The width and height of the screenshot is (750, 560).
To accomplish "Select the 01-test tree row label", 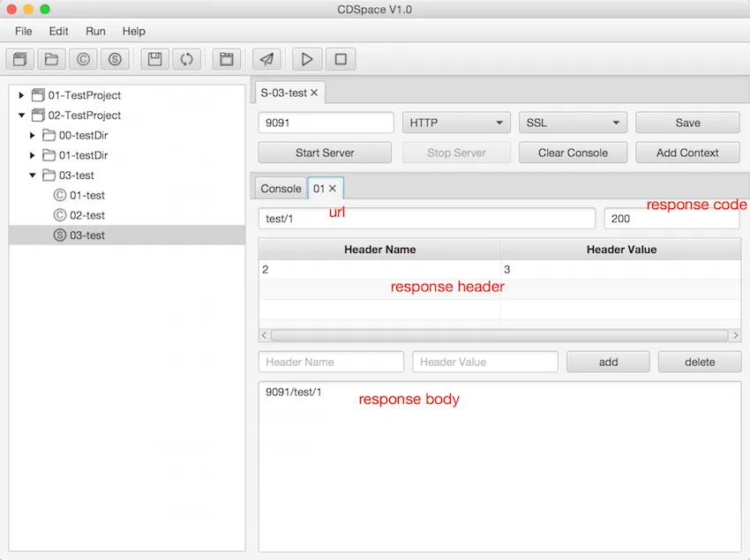I will [x=87, y=195].
